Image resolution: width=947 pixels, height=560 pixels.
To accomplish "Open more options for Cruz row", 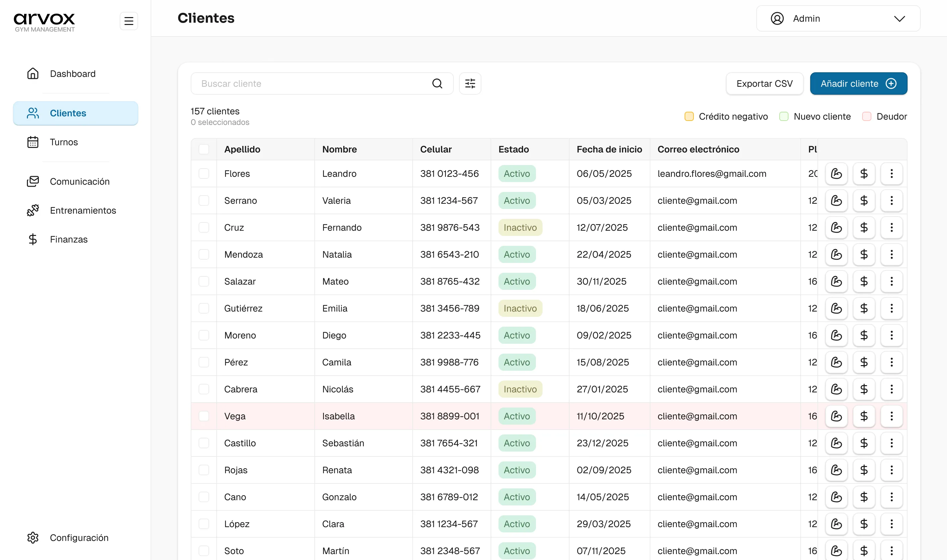I will click(891, 227).
